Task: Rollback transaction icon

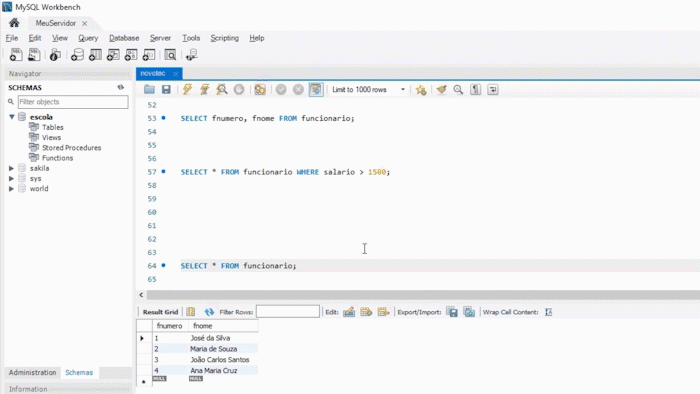Action: point(298,89)
